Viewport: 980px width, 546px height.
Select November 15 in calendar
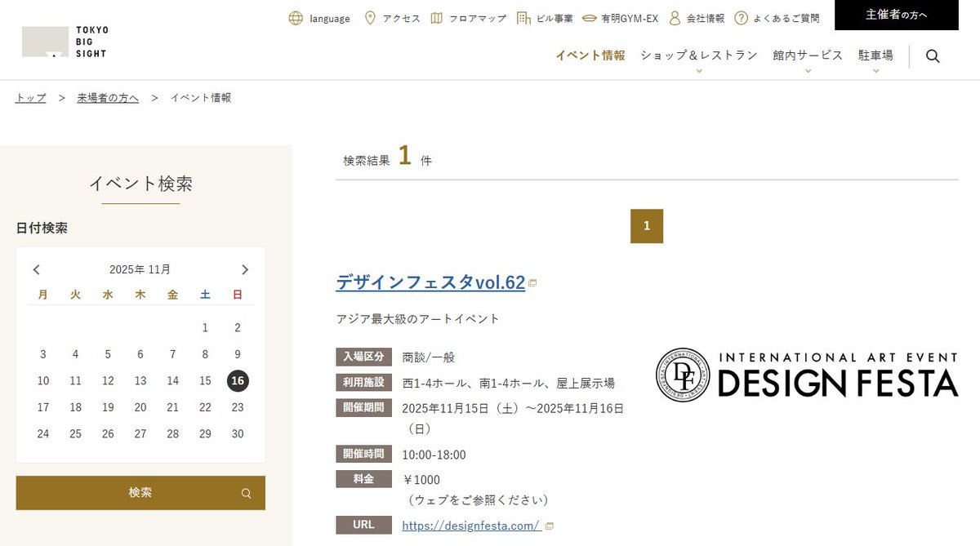pyautogui.click(x=205, y=381)
